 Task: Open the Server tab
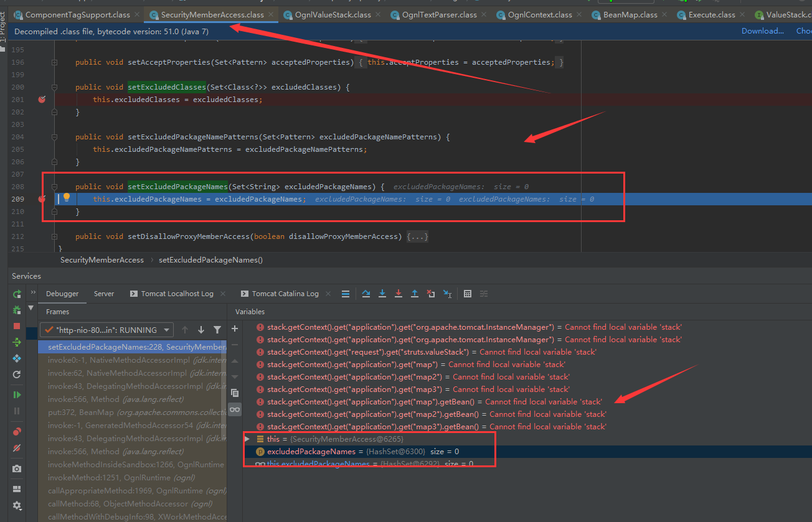[x=104, y=294]
